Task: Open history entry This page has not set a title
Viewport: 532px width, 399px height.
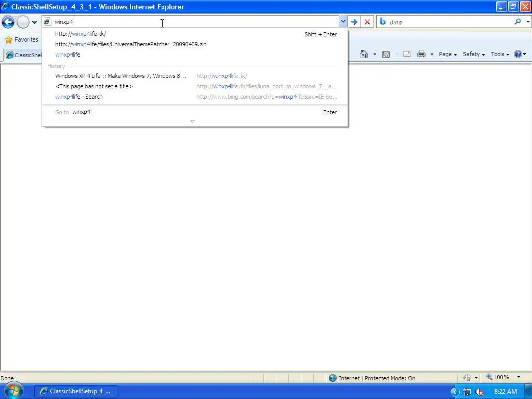Action: (195, 86)
